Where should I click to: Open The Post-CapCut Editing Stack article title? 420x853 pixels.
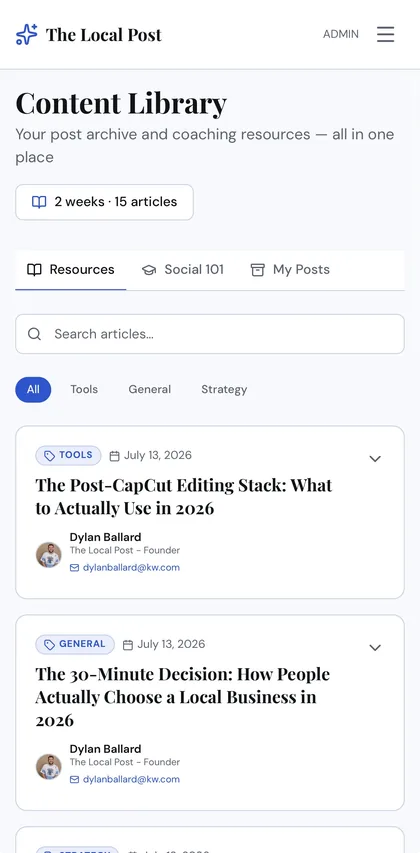(x=184, y=497)
